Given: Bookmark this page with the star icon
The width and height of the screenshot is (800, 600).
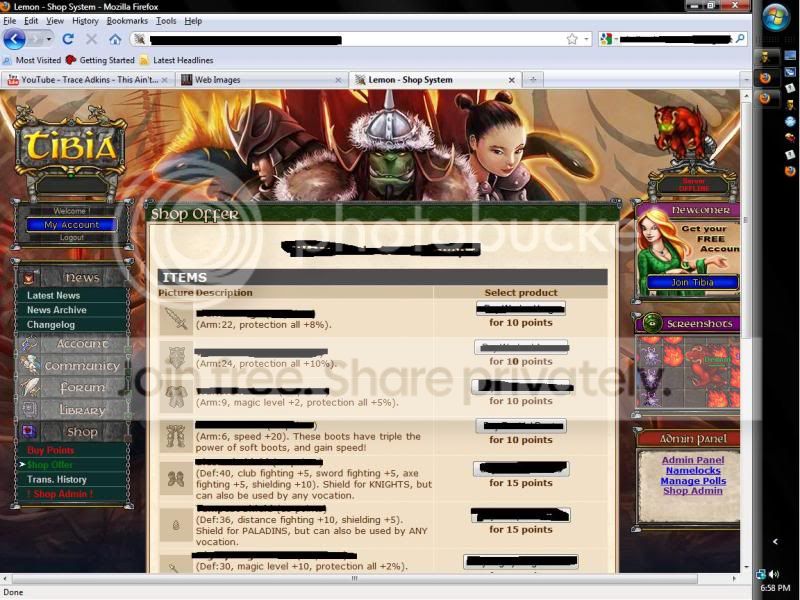Looking at the screenshot, I should (572, 39).
